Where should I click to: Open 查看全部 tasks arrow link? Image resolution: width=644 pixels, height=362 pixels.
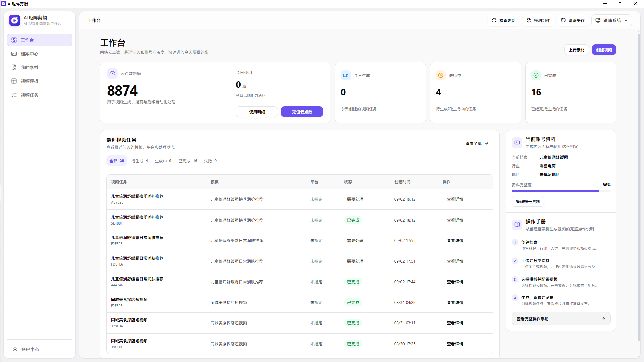[477, 144]
